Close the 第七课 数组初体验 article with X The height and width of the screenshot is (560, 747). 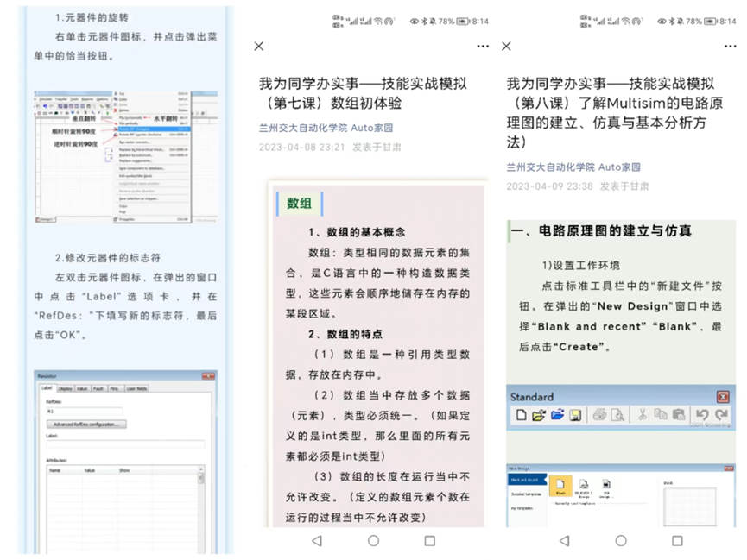259,47
